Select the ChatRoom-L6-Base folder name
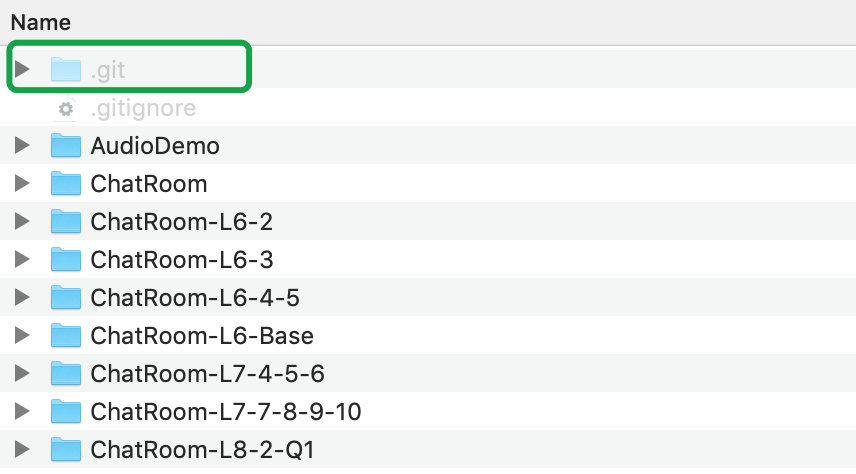The width and height of the screenshot is (856, 474). pyautogui.click(x=201, y=336)
